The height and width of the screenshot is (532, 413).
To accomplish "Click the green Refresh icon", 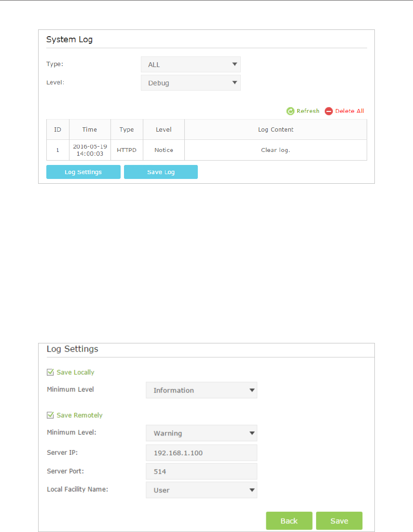I will click(x=290, y=111).
